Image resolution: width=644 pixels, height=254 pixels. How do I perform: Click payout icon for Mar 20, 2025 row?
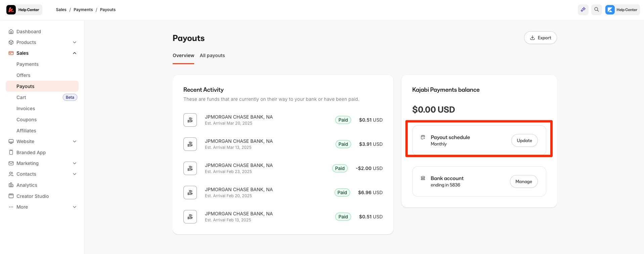click(190, 120)
